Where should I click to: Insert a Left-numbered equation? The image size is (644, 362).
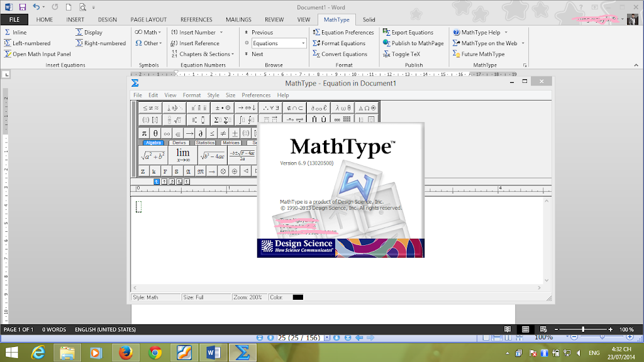[x=27, y=43]
